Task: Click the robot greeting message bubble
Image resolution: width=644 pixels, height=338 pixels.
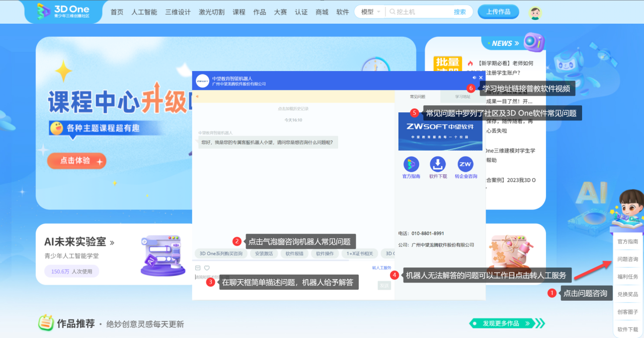Action: click(x=269, y=143)
